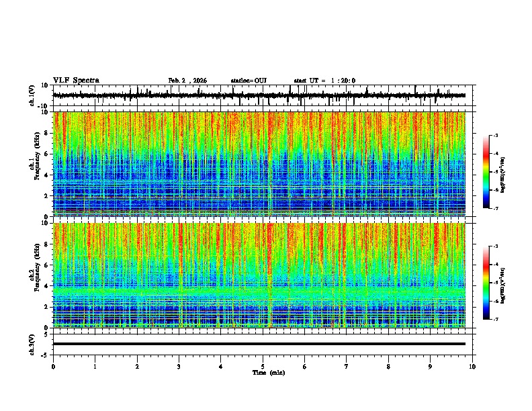Click the time axis tick label "7"
This screenshot has width=532, height=411.
pos(347,367)
